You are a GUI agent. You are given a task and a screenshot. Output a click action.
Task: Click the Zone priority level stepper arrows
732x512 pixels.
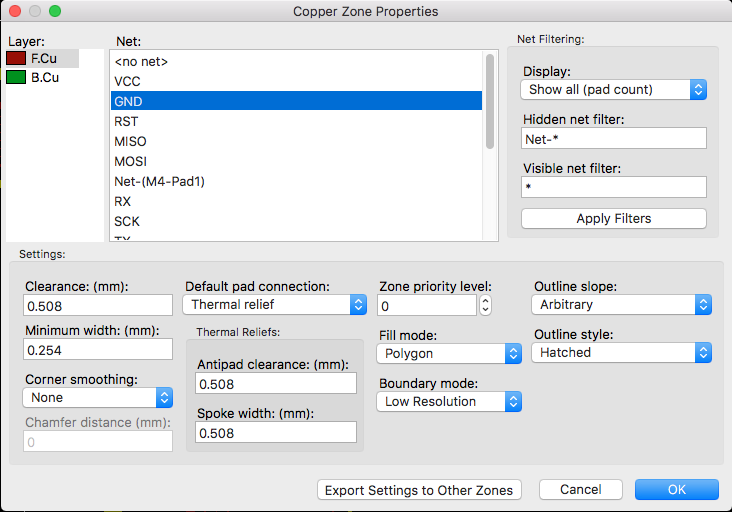pyautogui.click(x=486, y=305)
